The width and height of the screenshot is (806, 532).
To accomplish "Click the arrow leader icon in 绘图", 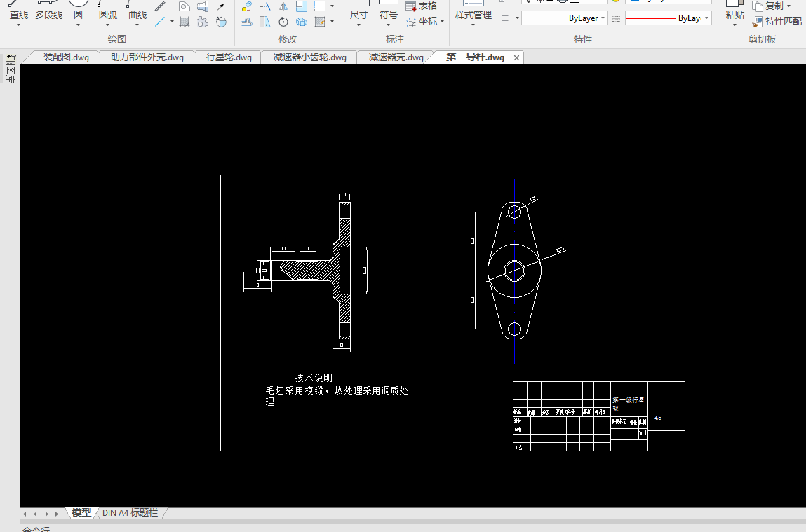I will point(221,6).
